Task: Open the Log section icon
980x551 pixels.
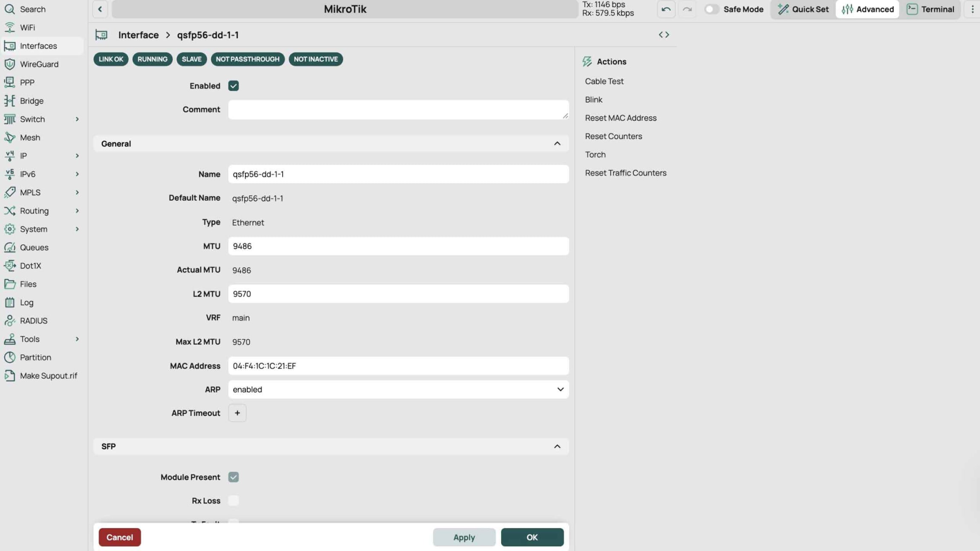Action: (x=10, y=302)
